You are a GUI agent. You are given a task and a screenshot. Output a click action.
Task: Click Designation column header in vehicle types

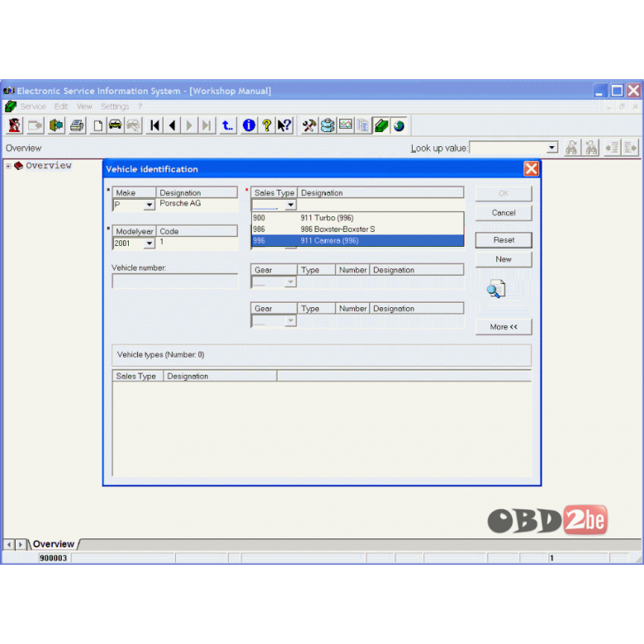pos(220,376)
